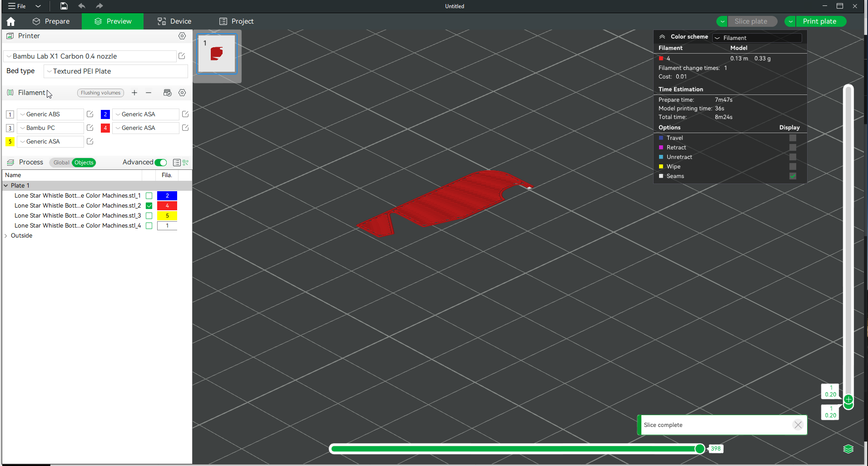
Task: Edit filament 3 Bambu PC preset
Action: [x=90, y=128]
